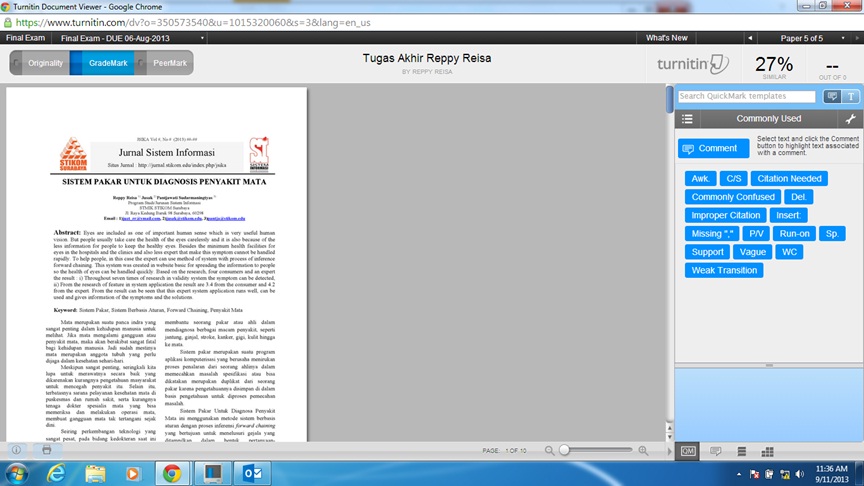
Task: Toggle the GradeMark layer
Action: point(105,63)
